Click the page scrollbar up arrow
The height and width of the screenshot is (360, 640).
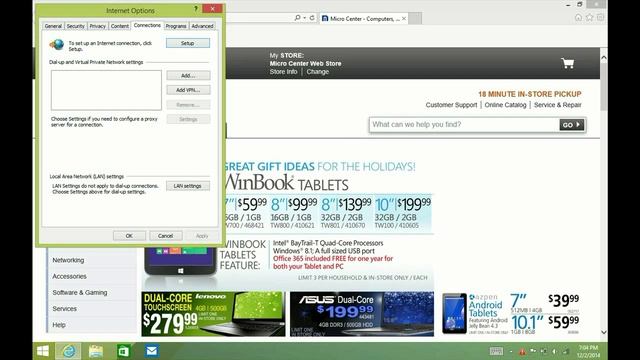(604, 58)
